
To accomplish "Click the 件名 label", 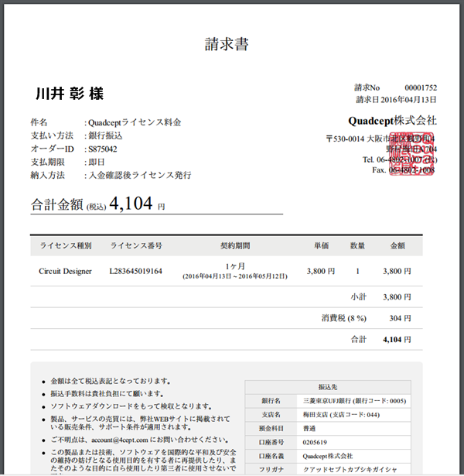I will (x=39, y=122).
